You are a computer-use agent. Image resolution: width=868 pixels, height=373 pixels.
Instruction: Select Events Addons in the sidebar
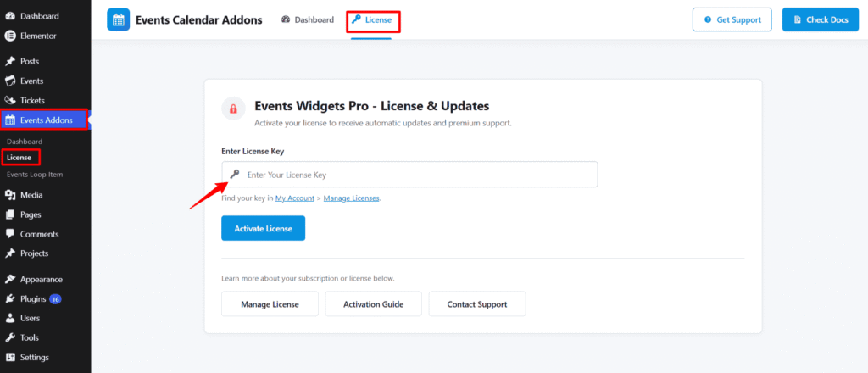(x=46, y=120)
